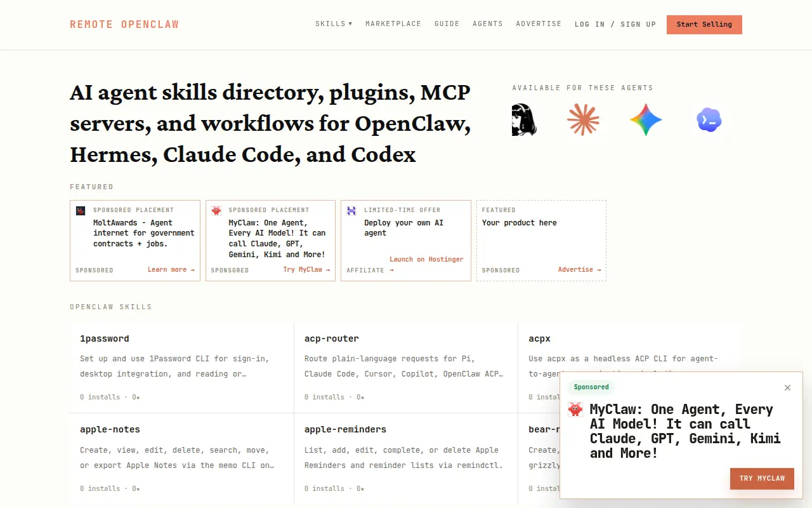Click the Try MyClaw card link
812x508 pixels.
306,270
